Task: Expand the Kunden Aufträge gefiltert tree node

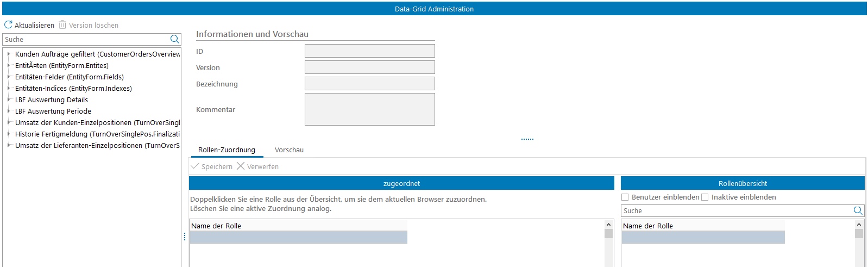Action: (x=9, y=54)
